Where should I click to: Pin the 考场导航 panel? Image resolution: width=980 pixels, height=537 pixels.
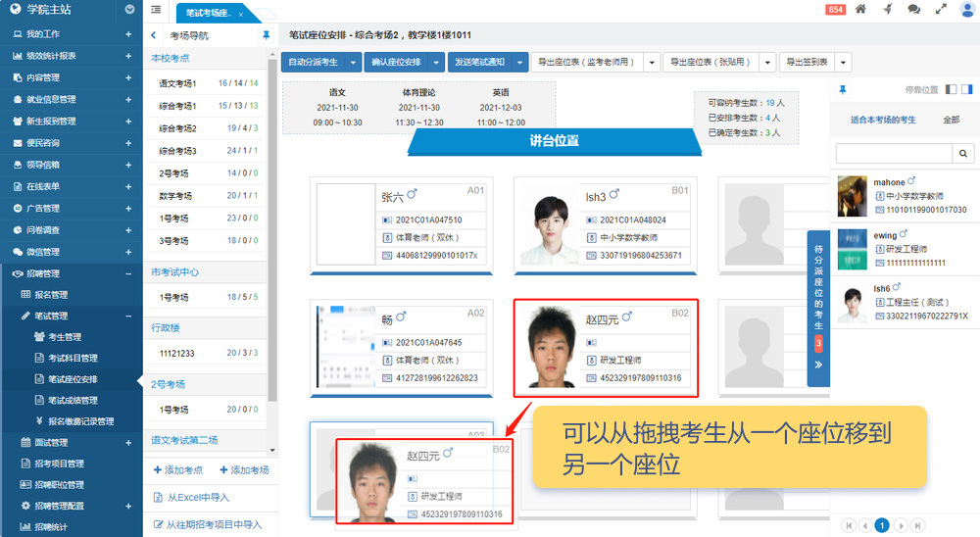(267, 35)
